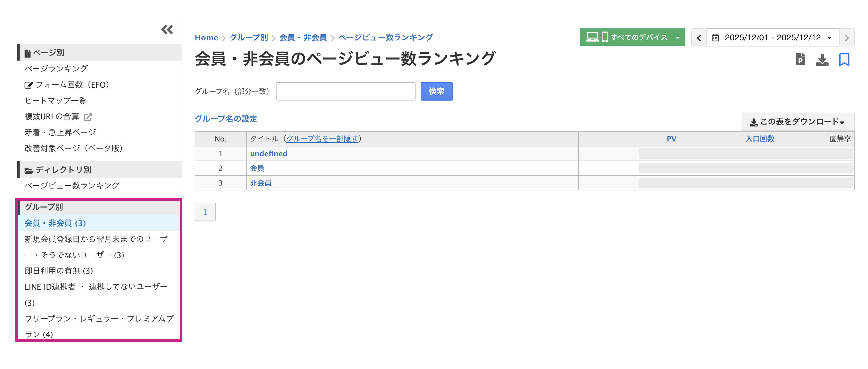
Task: Click the download icon at top right
Action: coord(822,60)
